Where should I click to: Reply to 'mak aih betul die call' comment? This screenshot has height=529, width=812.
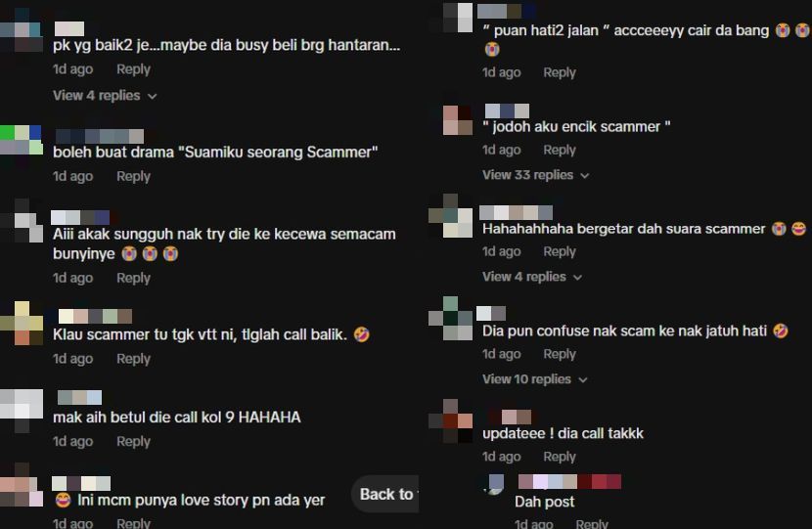pyautogui.click(x=134, y=442)
